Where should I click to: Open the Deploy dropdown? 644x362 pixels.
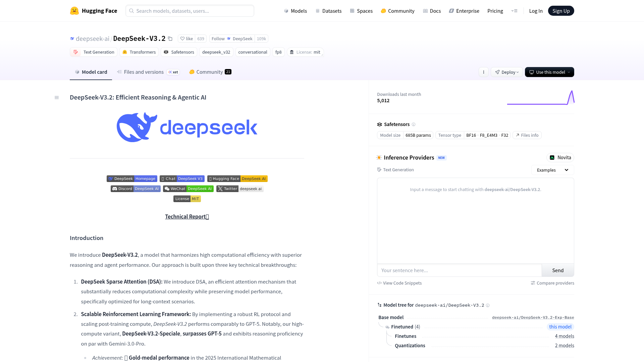pos(506,72)
